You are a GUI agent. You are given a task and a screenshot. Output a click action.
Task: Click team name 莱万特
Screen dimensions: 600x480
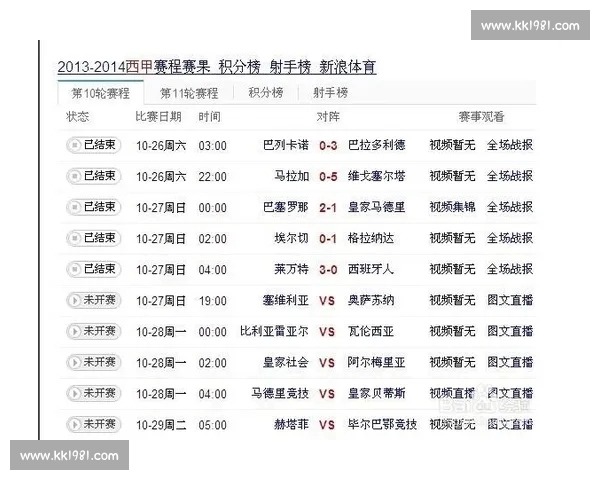292,269
